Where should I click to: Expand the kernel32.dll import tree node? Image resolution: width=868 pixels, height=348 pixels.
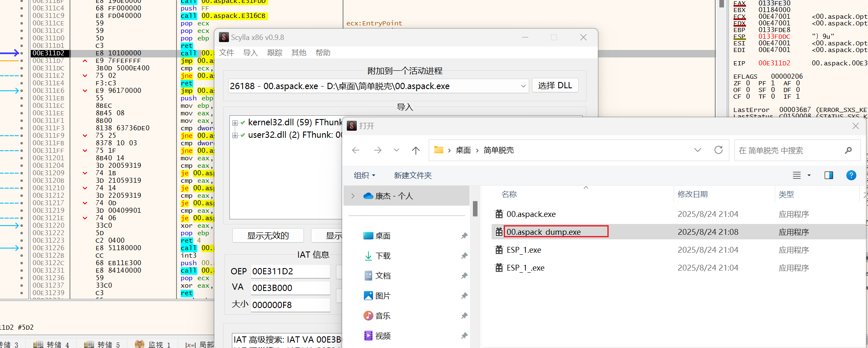click(x=235, y=123)
